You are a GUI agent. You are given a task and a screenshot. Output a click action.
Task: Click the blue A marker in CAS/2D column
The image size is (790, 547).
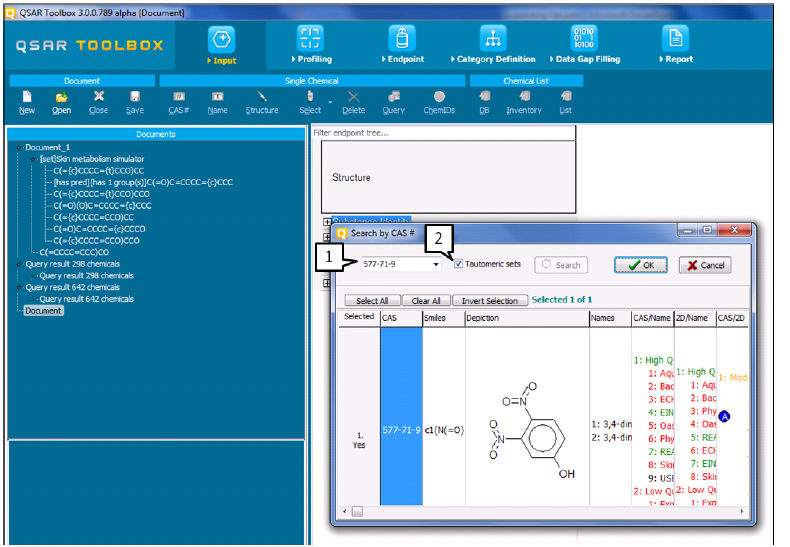click(x=724, y=416)
